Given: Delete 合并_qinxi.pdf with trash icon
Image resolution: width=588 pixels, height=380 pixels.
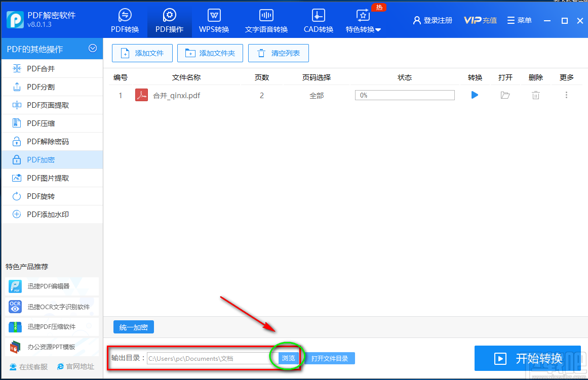Looking at the screenshot, I should tap(535, 95).
